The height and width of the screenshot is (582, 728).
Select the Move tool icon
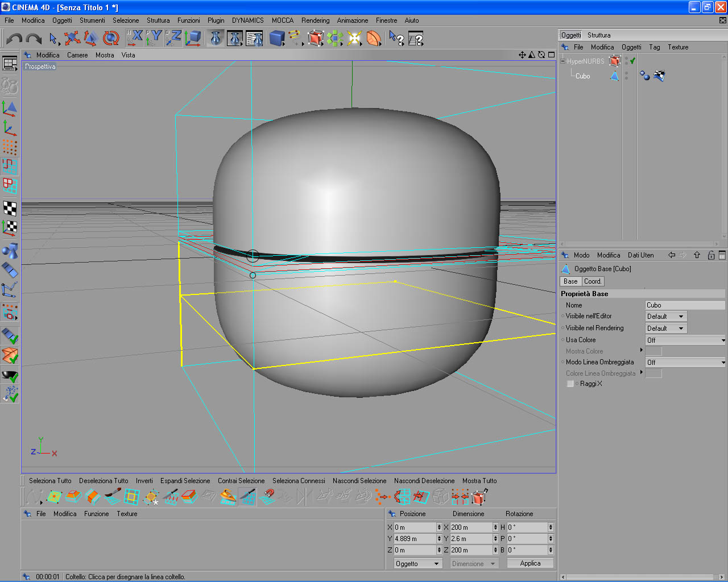72,39
